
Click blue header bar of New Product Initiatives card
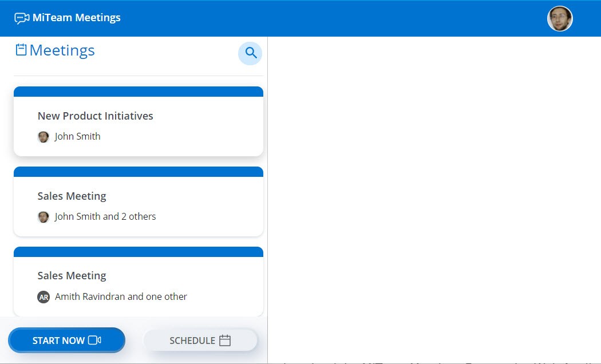tap(138, 92)
